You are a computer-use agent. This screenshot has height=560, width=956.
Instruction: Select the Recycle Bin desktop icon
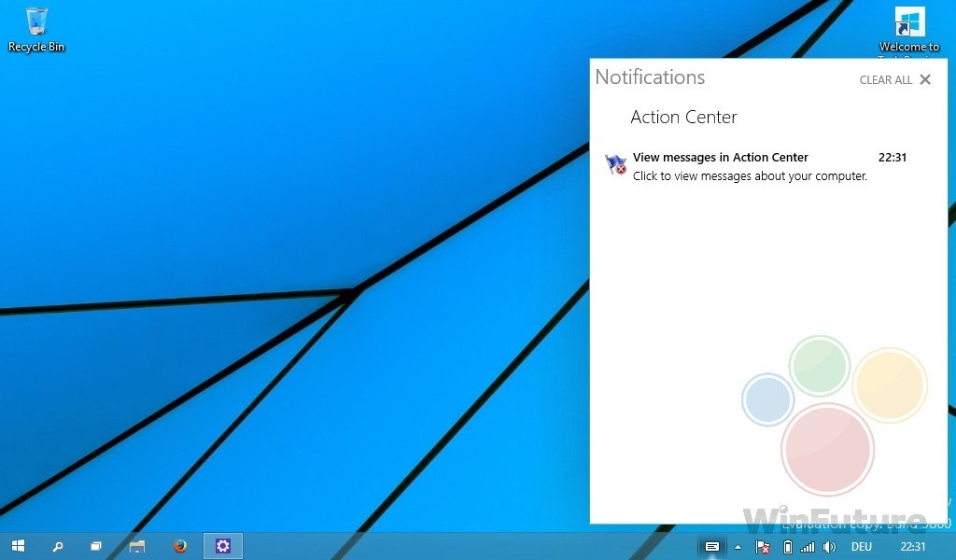pyautogui.click(x=36, y=29)
